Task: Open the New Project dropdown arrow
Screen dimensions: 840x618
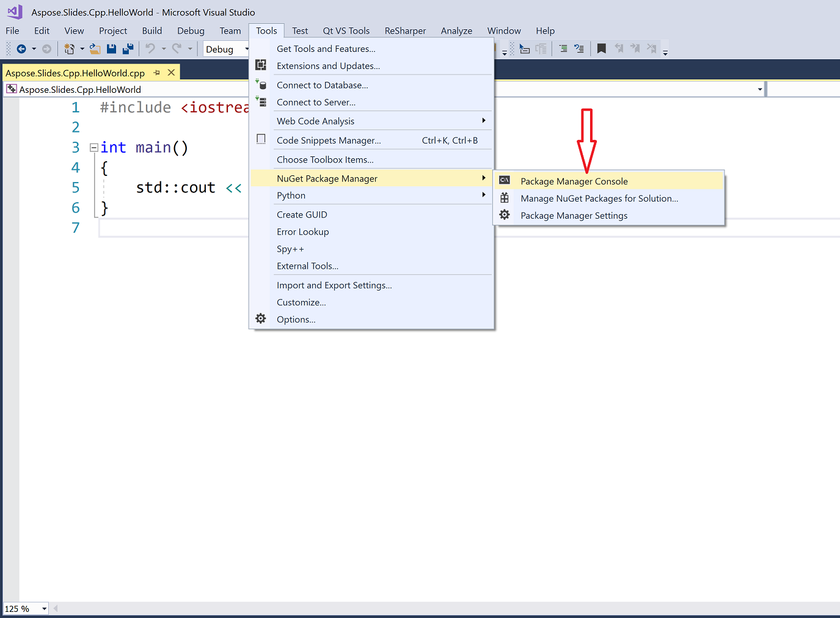Action: click(x=82, y=49)
